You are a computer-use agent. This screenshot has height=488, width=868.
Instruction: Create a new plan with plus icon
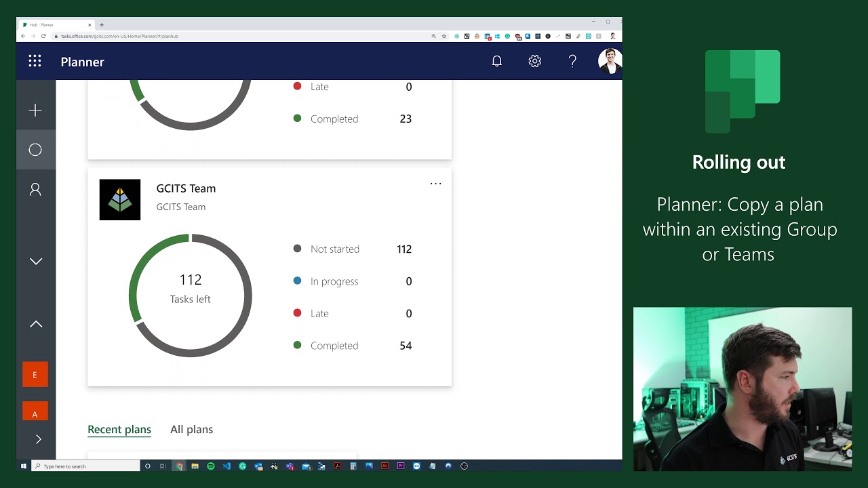pos(35,110)
